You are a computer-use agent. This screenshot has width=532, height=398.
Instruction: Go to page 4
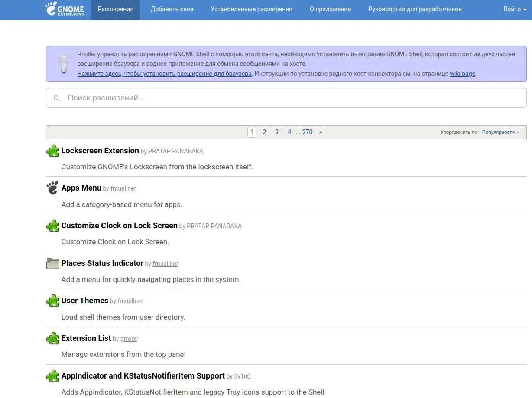pos(289,132)
